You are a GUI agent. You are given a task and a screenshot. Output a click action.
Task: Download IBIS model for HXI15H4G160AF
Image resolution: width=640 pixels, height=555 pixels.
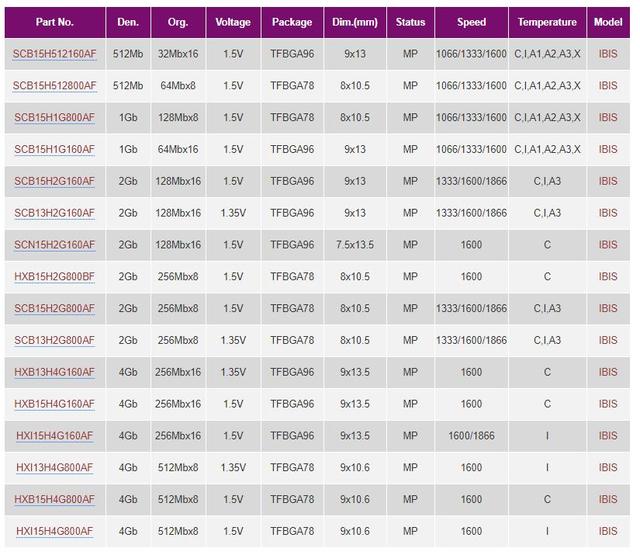608,436
